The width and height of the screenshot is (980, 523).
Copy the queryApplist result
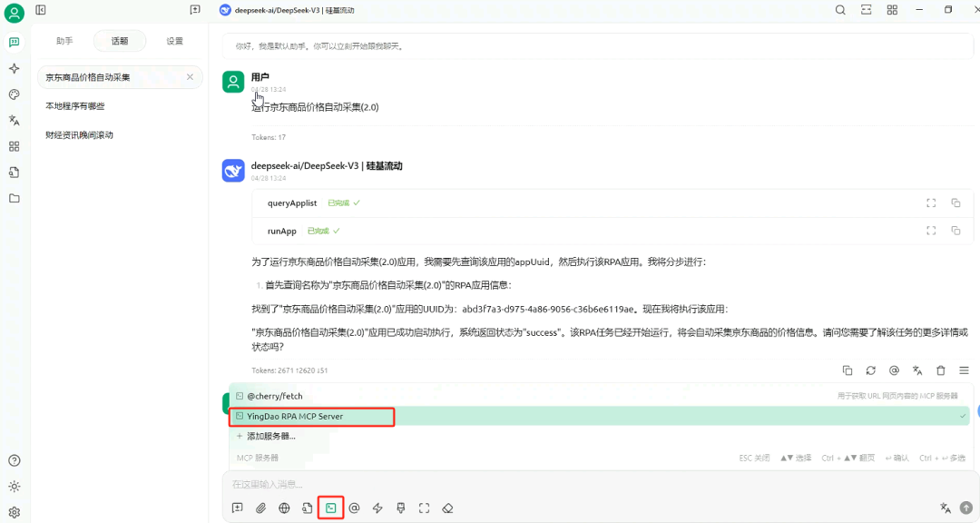pos(955,202)
